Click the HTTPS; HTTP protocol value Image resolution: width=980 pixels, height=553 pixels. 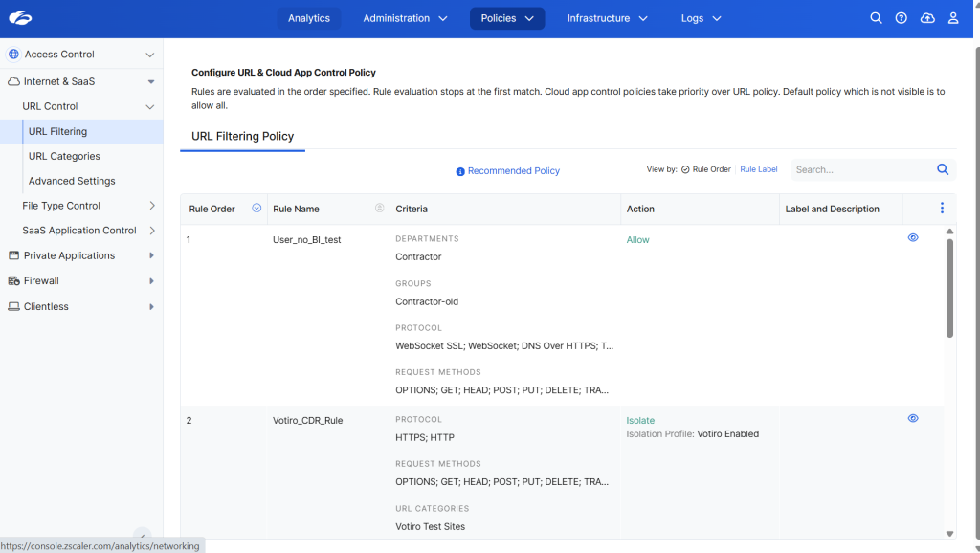point(424,437)
